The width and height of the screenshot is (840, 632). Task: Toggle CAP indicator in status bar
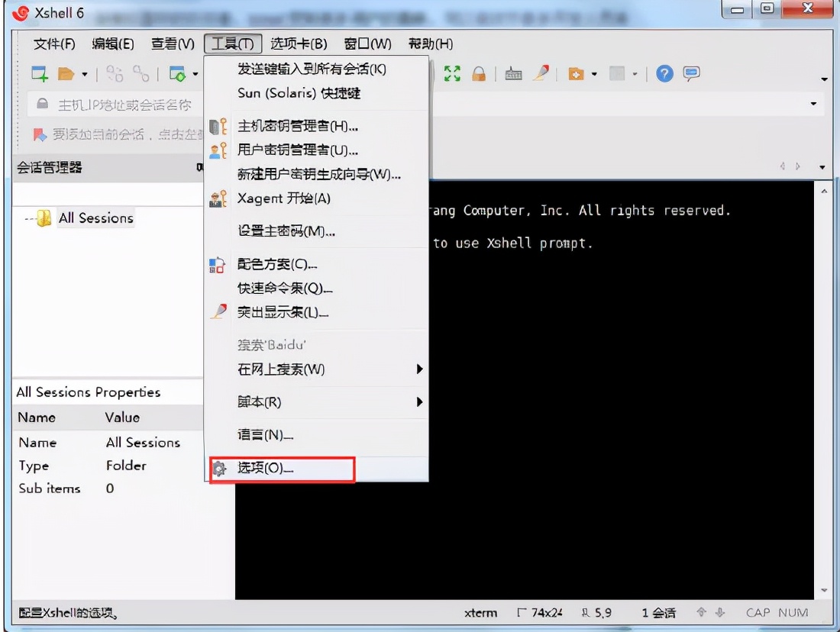[x=760, y=612]
